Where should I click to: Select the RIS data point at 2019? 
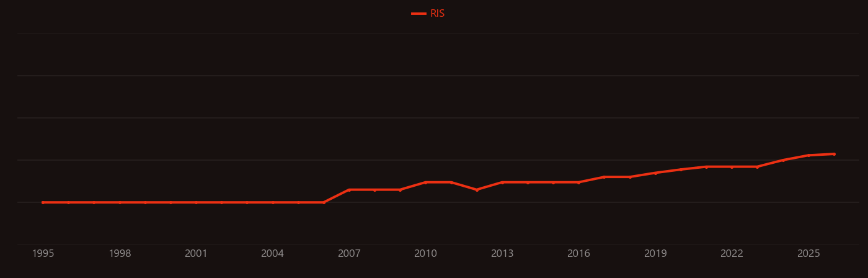[x=655, y=173]
